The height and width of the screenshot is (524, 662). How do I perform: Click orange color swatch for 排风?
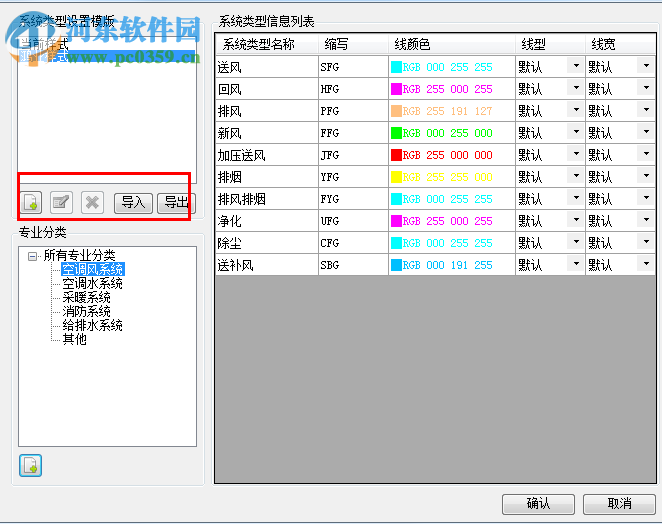pyautogui.click(x=396, y=111)
